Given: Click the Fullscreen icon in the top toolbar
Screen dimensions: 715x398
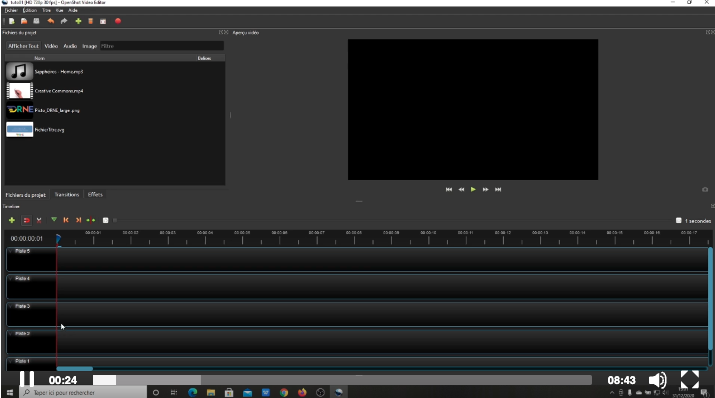Looking at the screenshot, I should [x=103, y=21].
